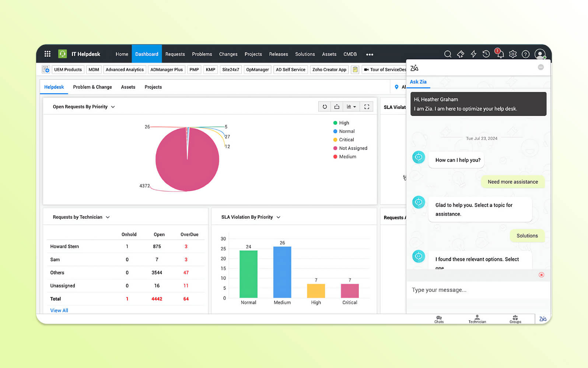Click Zoho Creator App shortcut button

tap(329, 70)
